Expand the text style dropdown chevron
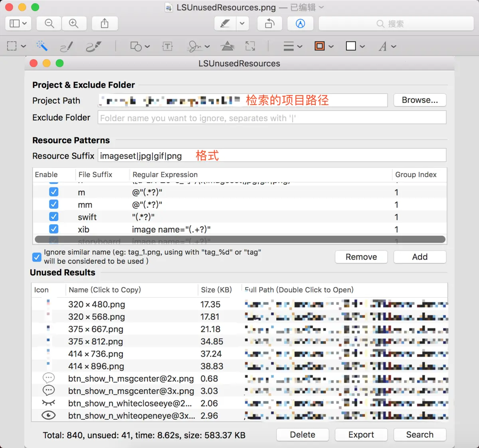 click(394, 46)
